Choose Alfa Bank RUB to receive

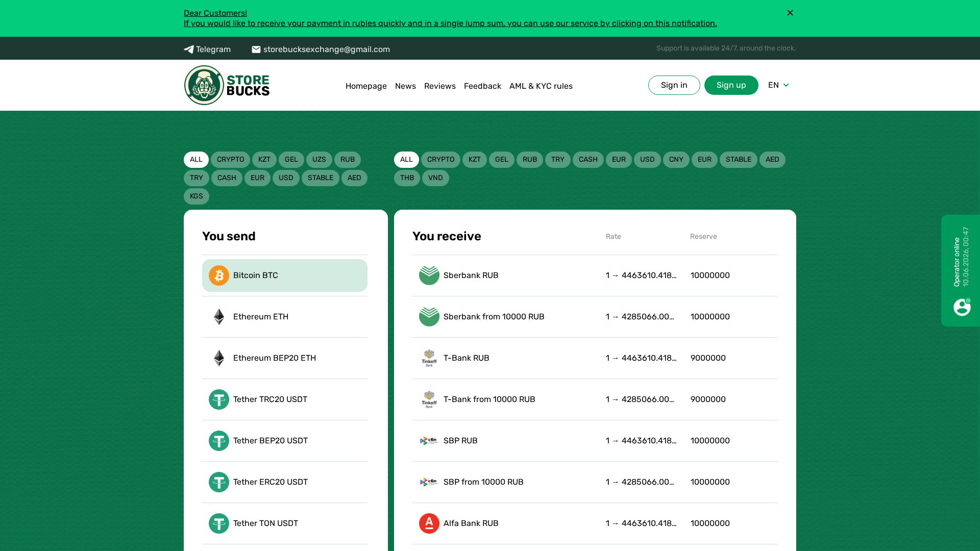tap(595, 523)
